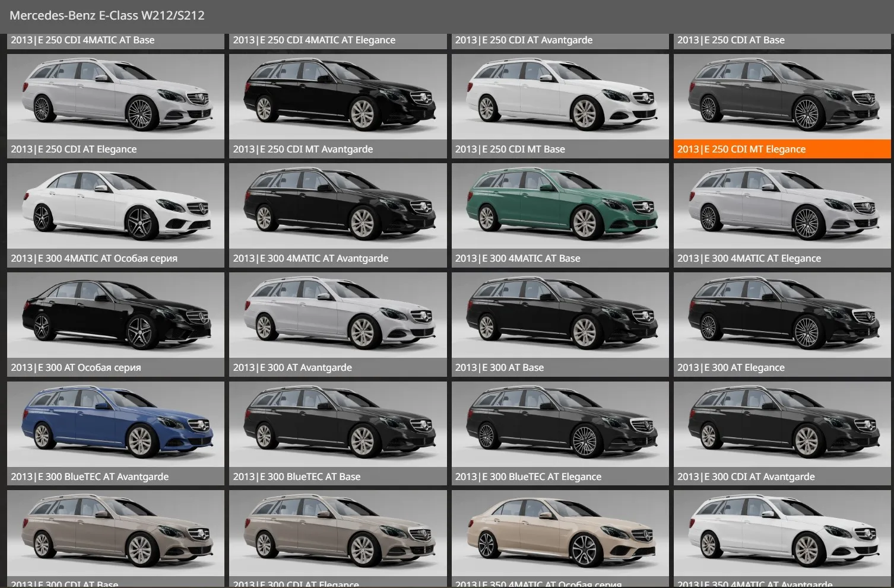Choose the E 250 CDI MT Base car thumbnail
The height and width of the screenshot is (588, 894).
coord(560,97)
